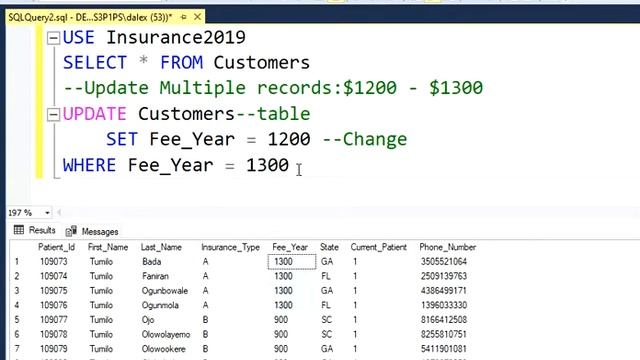This screenshot has width=640, height=360.
Task: Select the Current_Patient column header
Action: [378, 247]
